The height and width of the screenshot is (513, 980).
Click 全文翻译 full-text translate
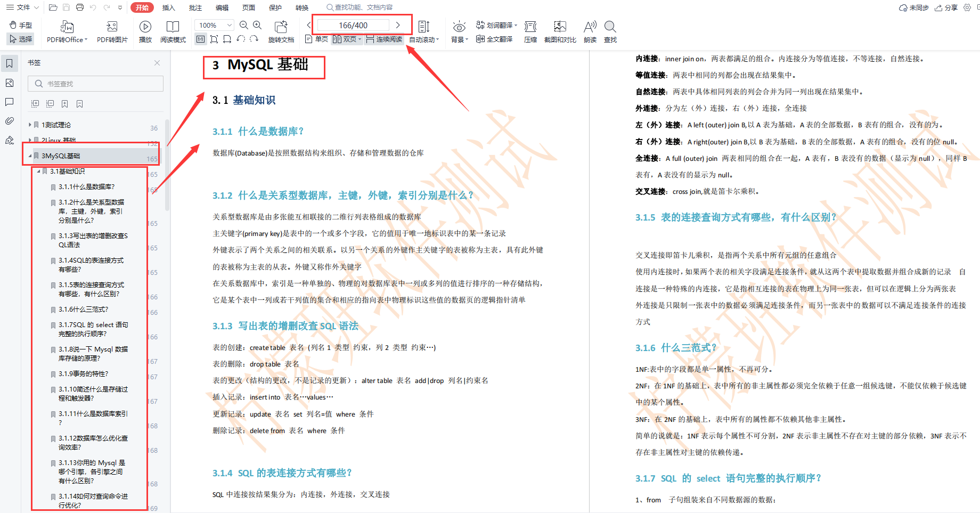494,39
